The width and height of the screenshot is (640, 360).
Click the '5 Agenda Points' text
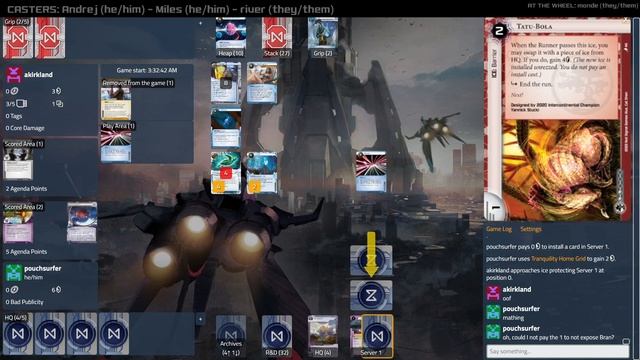[26, 252]
